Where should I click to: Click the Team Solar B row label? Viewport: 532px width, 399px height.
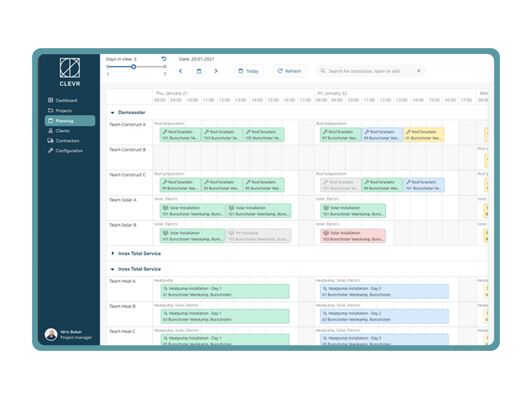coord(123,225)
